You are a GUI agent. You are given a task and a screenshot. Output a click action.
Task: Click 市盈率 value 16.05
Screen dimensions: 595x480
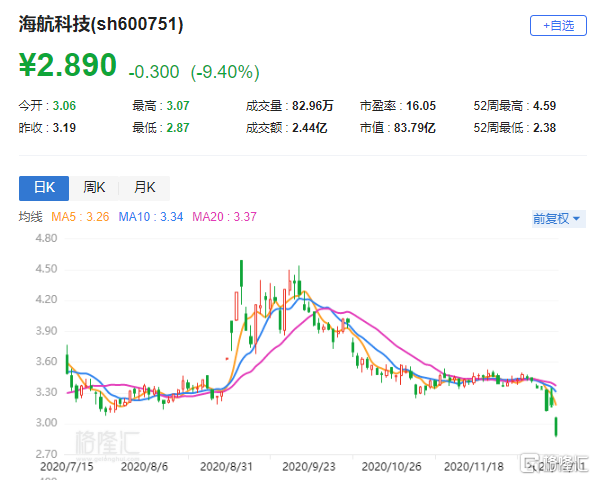[x=421, y=105]
